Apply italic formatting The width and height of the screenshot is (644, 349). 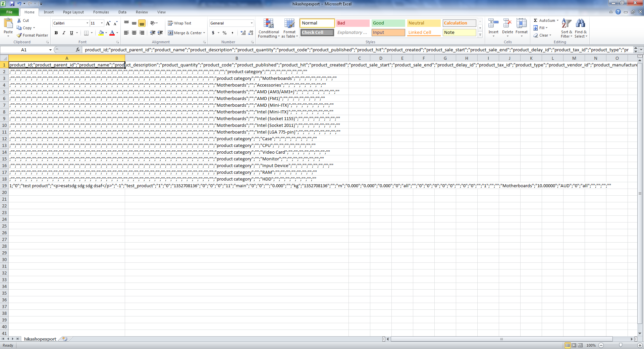pos(64,33)
